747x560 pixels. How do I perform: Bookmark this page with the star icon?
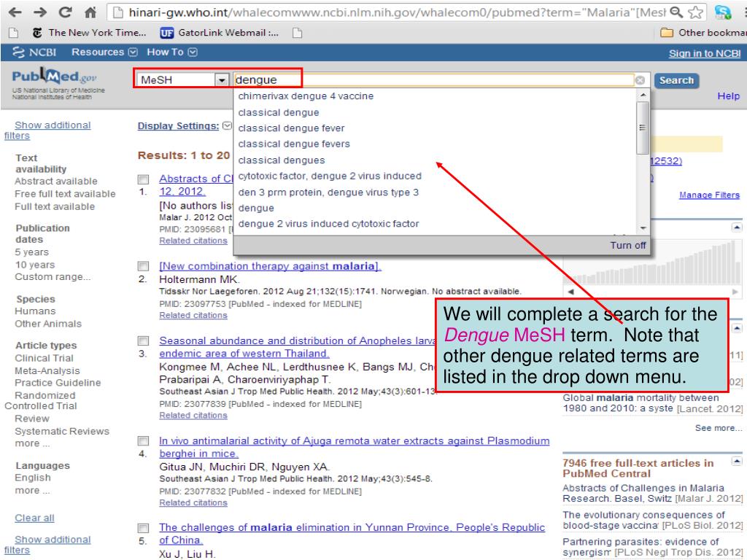(696, 12)
